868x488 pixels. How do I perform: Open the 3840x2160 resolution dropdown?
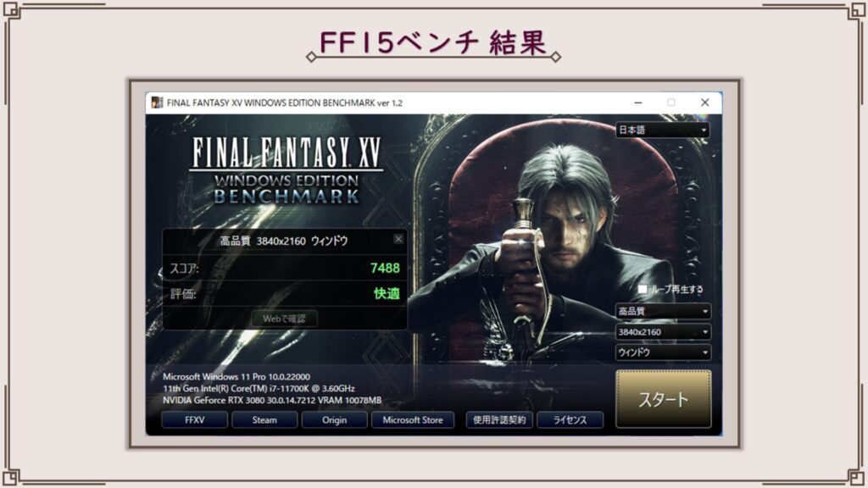click(x=663, y=332)
